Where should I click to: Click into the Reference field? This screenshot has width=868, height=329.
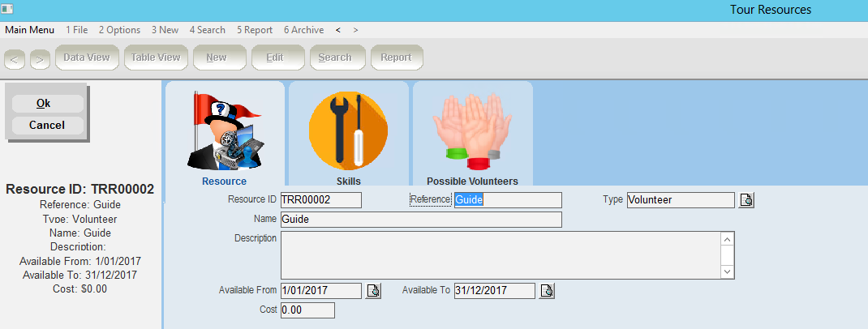[x=507, y=200]
